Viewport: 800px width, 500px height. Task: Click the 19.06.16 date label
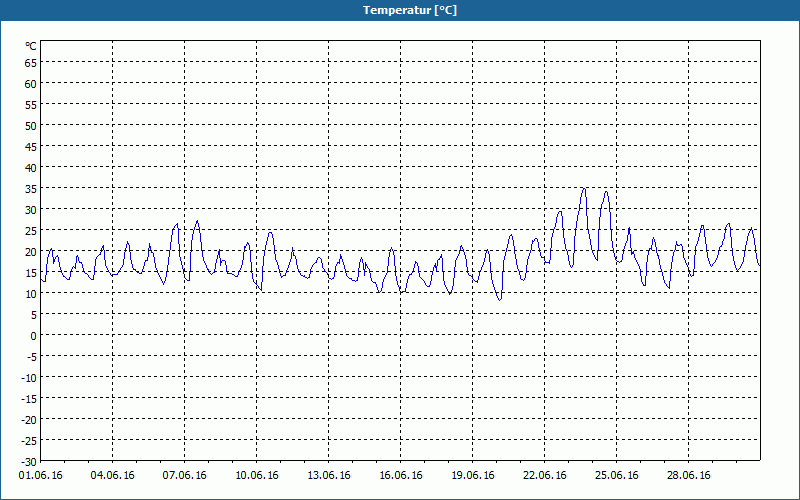(x=472, y=476)
